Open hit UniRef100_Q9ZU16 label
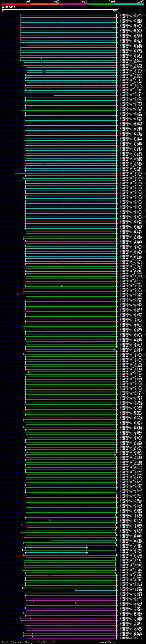This screenshot has height=644, width=146. pyautogui.click(x=131, y=18)
